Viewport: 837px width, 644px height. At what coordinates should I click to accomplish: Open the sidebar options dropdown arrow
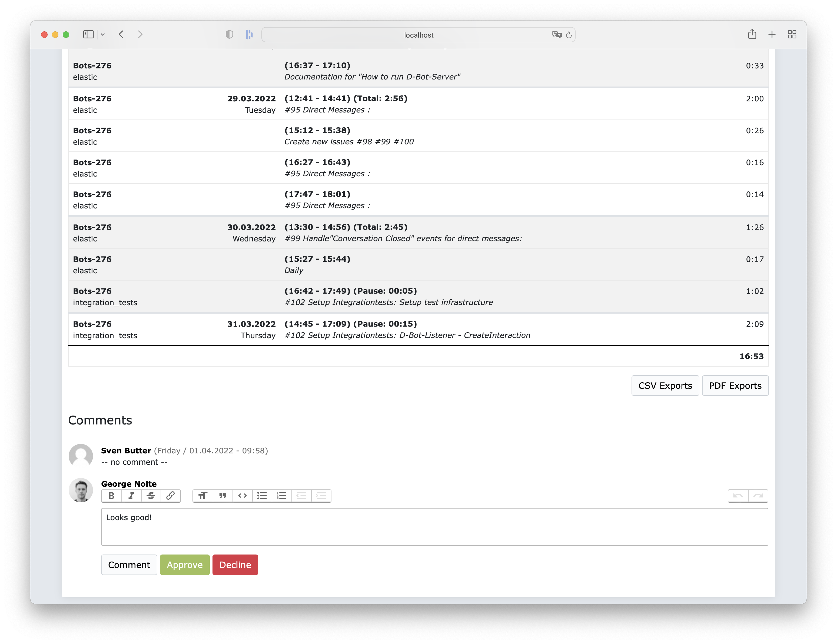[103, 35]
